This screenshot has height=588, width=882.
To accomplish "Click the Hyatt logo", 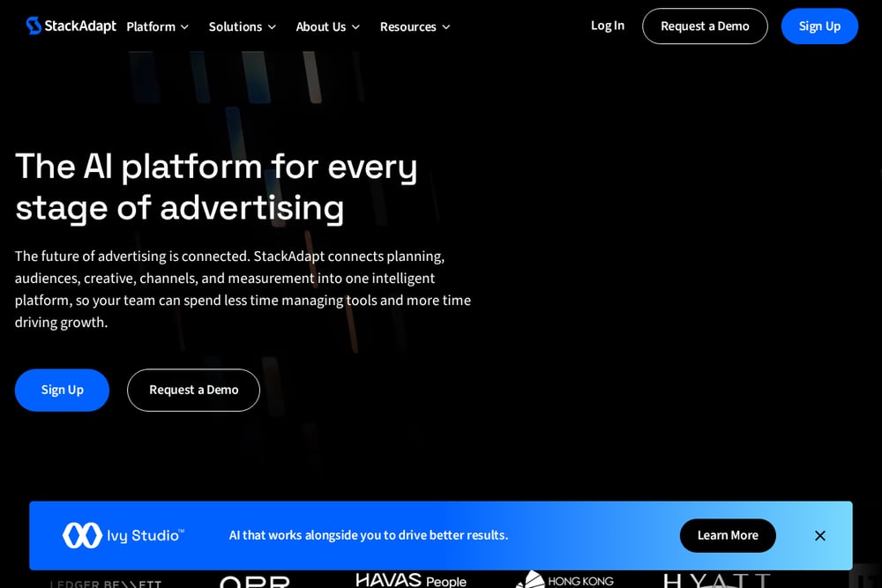I will click(x=716, y=580).
